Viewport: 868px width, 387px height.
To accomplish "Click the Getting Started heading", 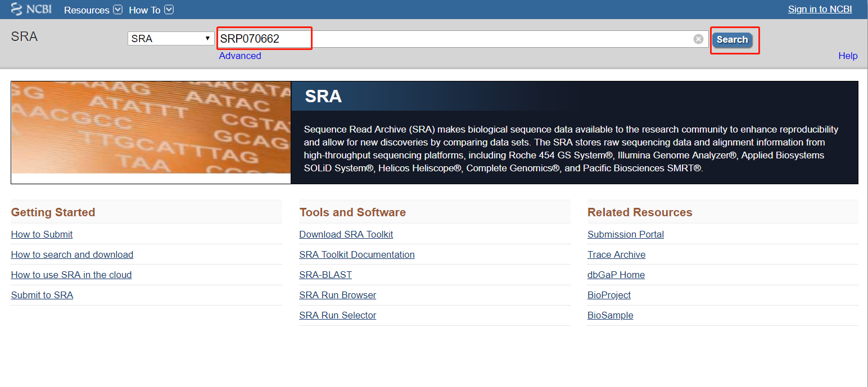I will click(x=53, y=212).
